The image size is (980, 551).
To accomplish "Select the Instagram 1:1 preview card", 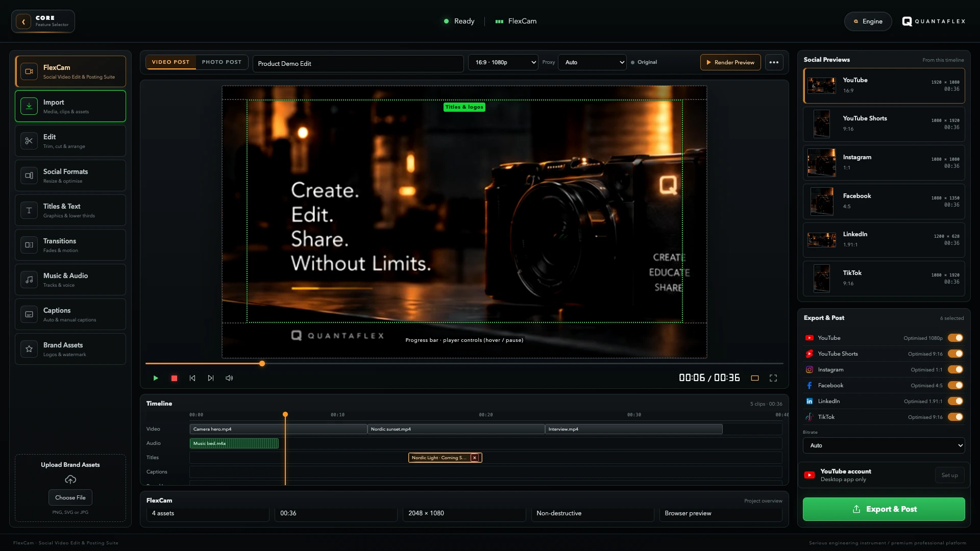I will (884, 163).
